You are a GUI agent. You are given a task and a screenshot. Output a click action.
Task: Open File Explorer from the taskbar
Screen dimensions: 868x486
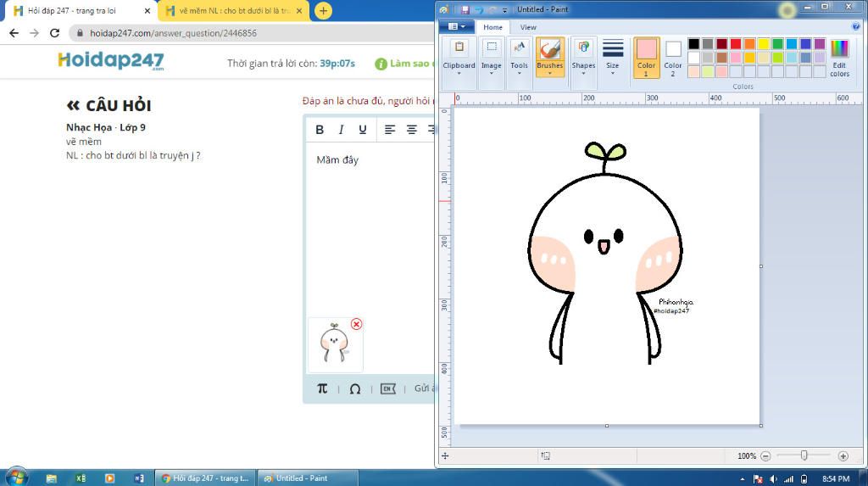pos(52,478)
